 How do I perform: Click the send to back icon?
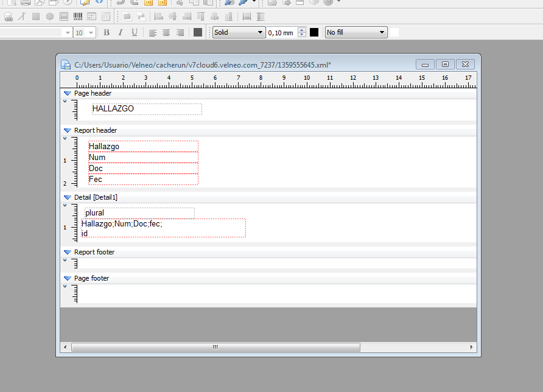141,16
